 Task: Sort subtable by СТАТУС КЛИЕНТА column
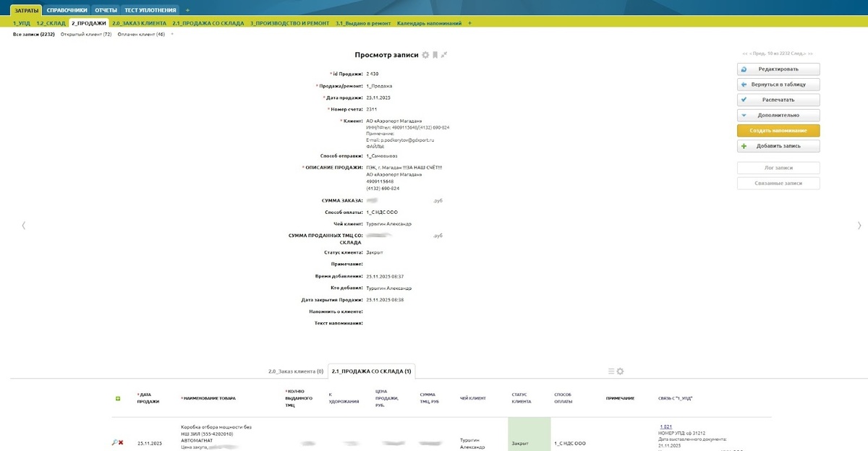[522, 398]
